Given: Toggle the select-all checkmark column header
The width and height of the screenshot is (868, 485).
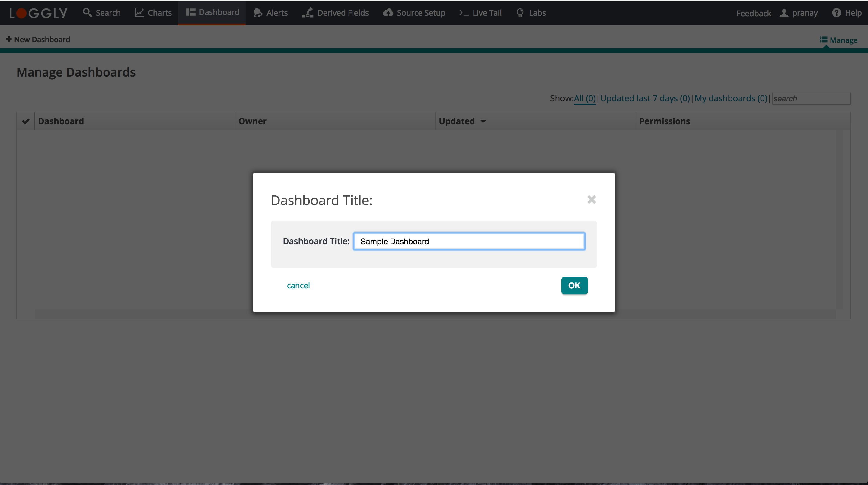Looking at the screenshot, I should (26, 121).
